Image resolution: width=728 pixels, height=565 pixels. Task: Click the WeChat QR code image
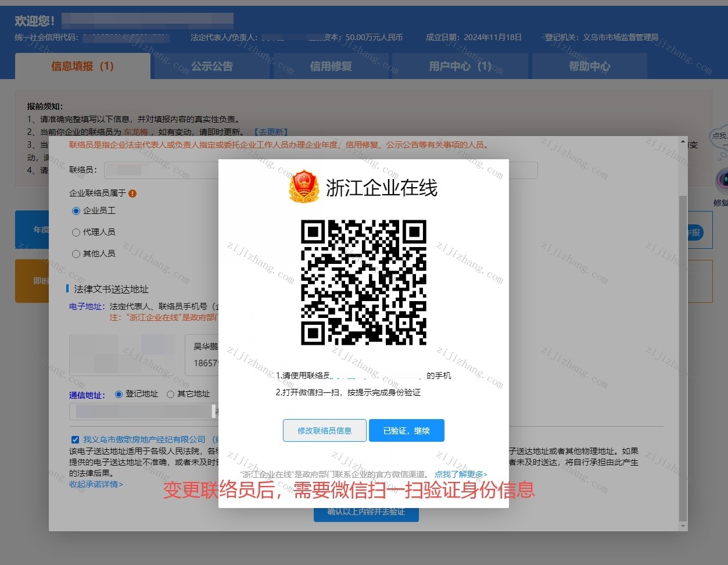(364, 282)
